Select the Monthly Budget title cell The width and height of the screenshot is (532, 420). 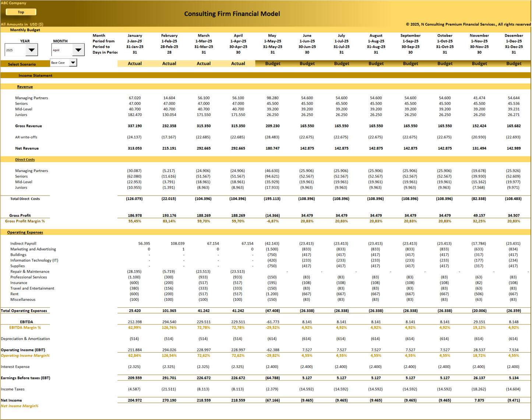[25, 30]
